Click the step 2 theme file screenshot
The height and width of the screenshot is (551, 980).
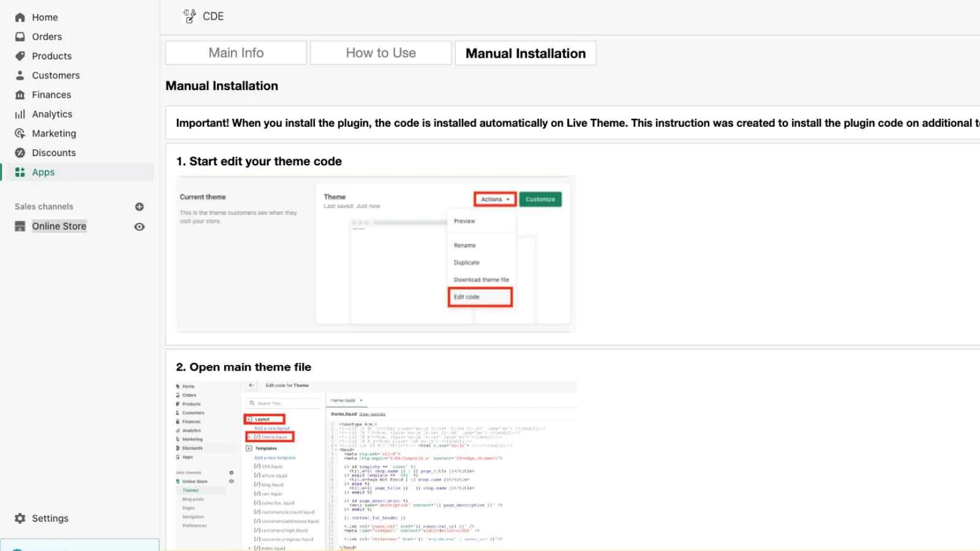click(376, 466)
